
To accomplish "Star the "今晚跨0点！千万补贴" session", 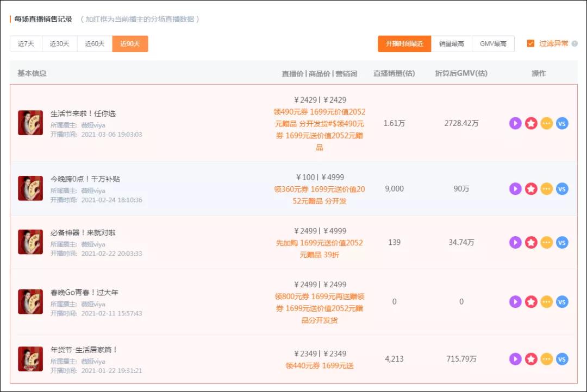I will click(530, 188).
